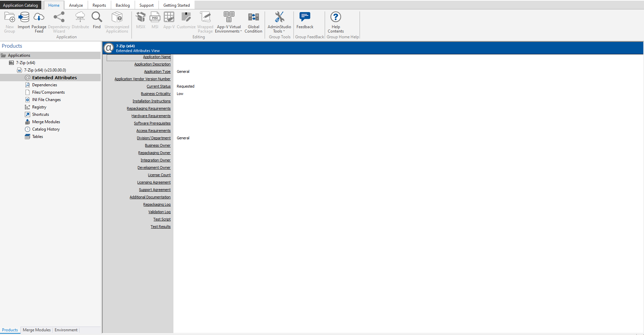Select the 7-Zip (x64) application node

(x=25, y=63)
